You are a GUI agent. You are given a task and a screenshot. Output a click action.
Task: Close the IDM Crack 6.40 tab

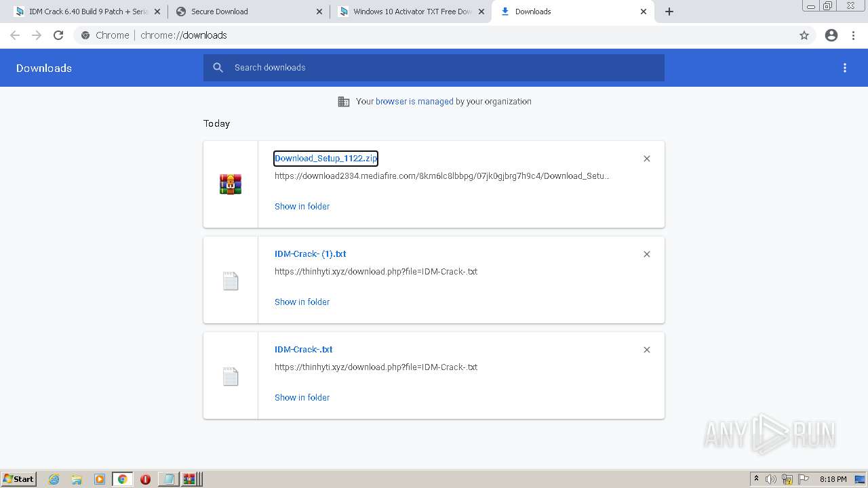coord(157,12)
